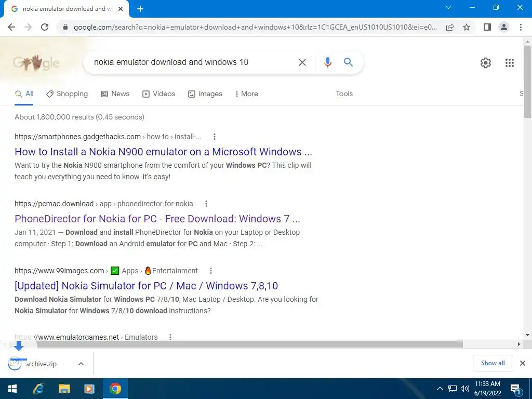Click the result count text
This screenshot has width=532, height=399.
(x=79, y=117)
